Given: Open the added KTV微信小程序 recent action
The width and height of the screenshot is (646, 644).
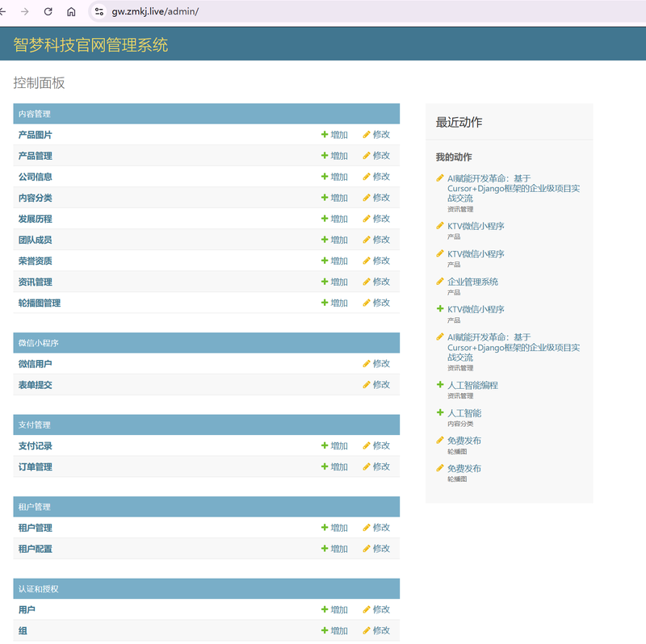Looking at the screenshot, I should pyautogui.click(x=476, y=309).
